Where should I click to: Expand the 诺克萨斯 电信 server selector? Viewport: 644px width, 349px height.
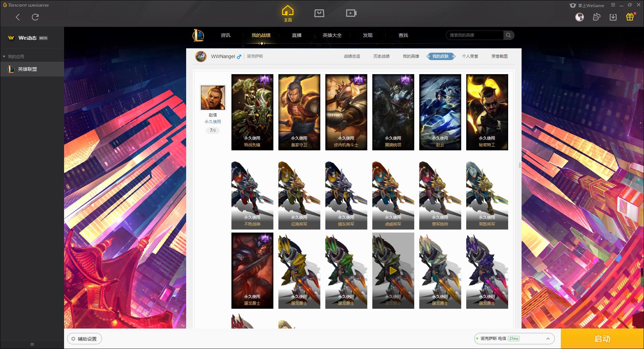tap(514, 339)
